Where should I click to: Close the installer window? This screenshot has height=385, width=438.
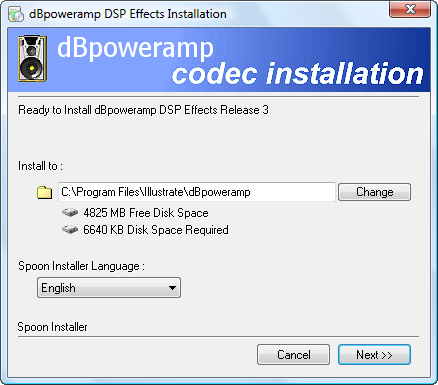tap(410, 9)
